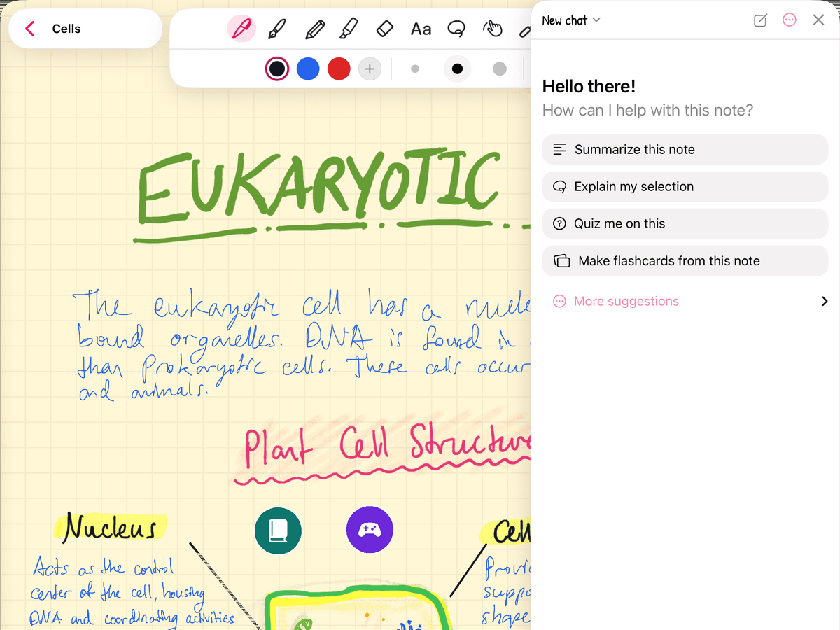The height and width of the screenshot is (630, 840).
Task: Choose the blue pen color
Action: tap(308, 69)
